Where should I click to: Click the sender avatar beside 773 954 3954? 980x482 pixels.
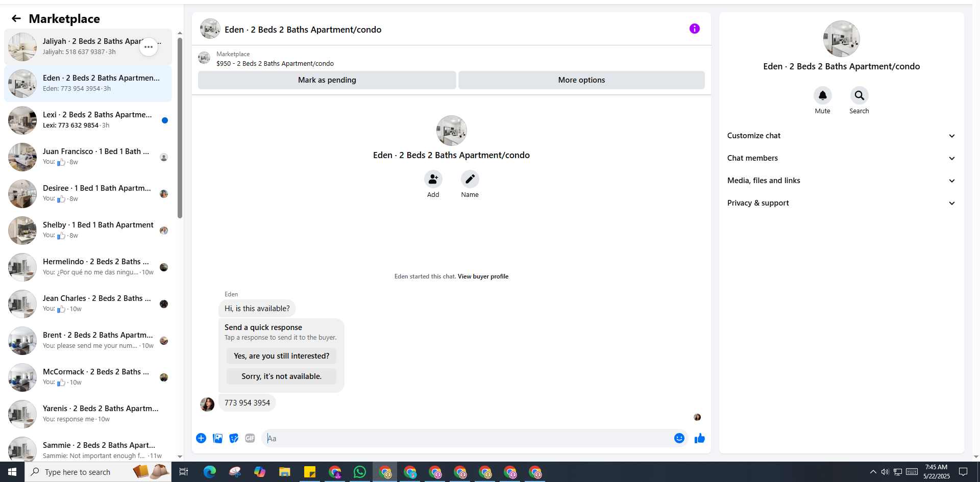(207, 404)
